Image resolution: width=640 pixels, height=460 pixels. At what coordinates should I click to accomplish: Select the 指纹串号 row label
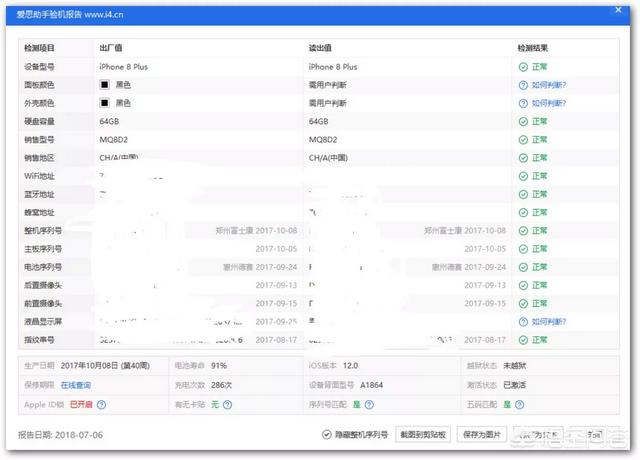tap(42, 341)
